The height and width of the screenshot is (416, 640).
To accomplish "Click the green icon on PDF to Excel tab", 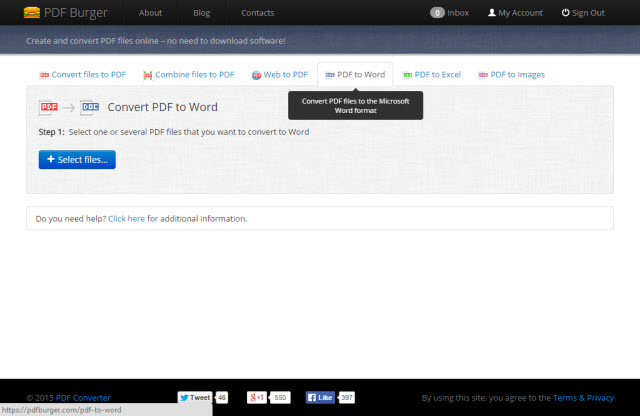I will (x=407, y=75).
